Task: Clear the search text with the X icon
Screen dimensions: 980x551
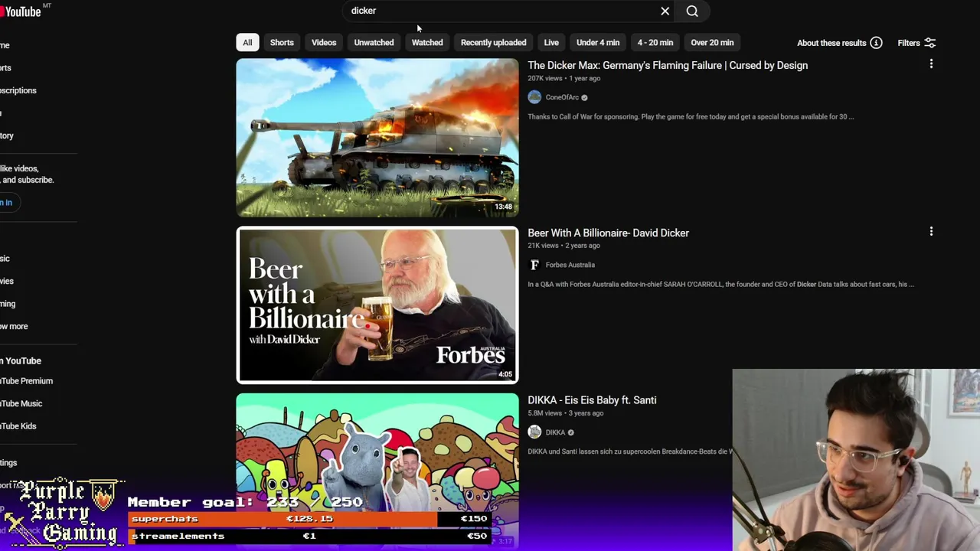Action: [665, 11]
